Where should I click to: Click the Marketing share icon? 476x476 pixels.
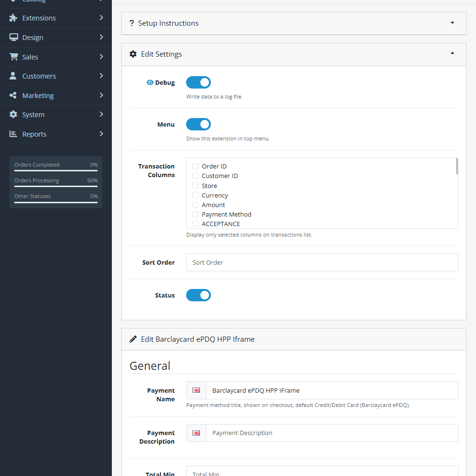tap(13, 95)
